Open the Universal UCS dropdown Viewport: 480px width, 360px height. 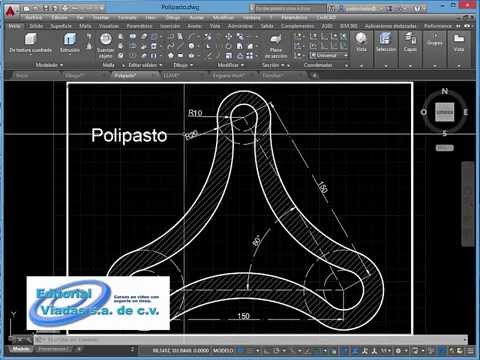click(x=329, y=55)
